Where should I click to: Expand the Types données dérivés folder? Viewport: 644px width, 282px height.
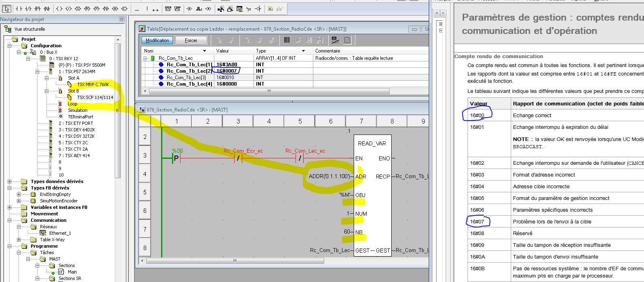[9, 181]
